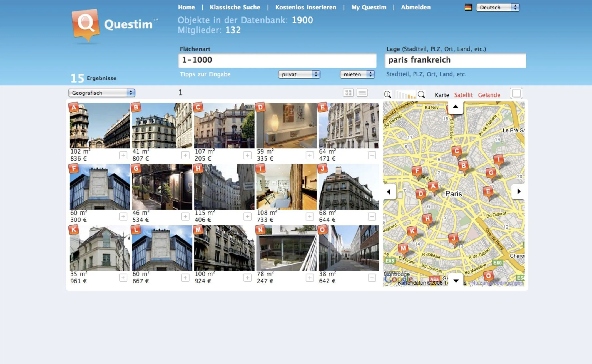Switch results to grid view

pos(348,93)
